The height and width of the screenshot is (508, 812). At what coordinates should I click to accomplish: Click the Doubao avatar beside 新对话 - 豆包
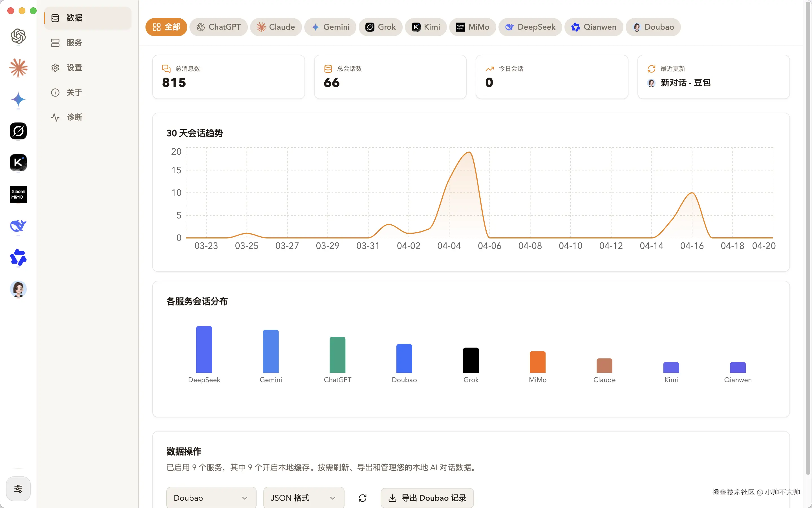pyautogui.click(x=651, y=83)
